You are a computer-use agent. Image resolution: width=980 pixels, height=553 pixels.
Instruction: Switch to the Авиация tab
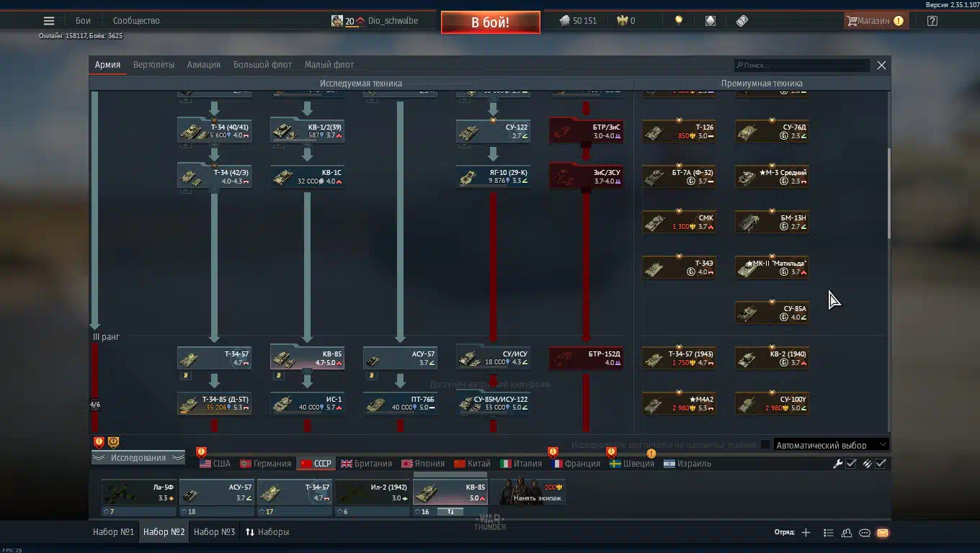pyautogui.click(x=204, y=65)
